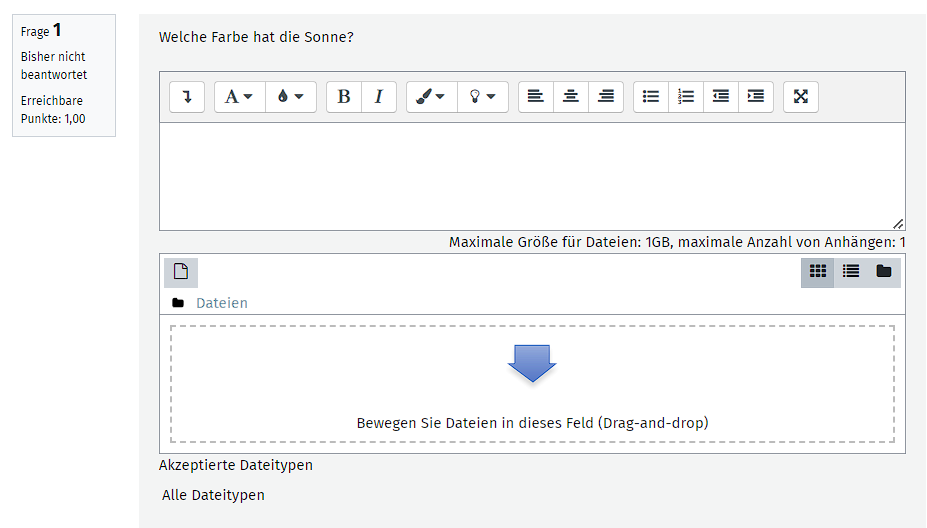Screen dimensions: 927x528
Task: Toggle bold formatting
Action: tap(343, 97)
